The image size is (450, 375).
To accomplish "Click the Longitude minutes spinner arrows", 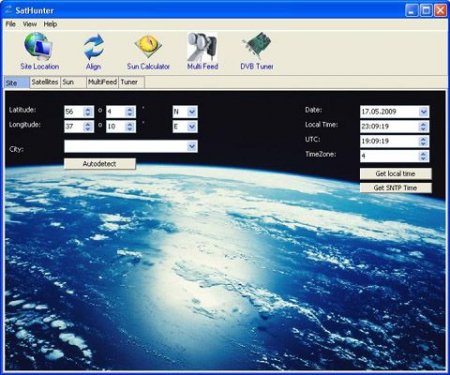I will (130, 127).
